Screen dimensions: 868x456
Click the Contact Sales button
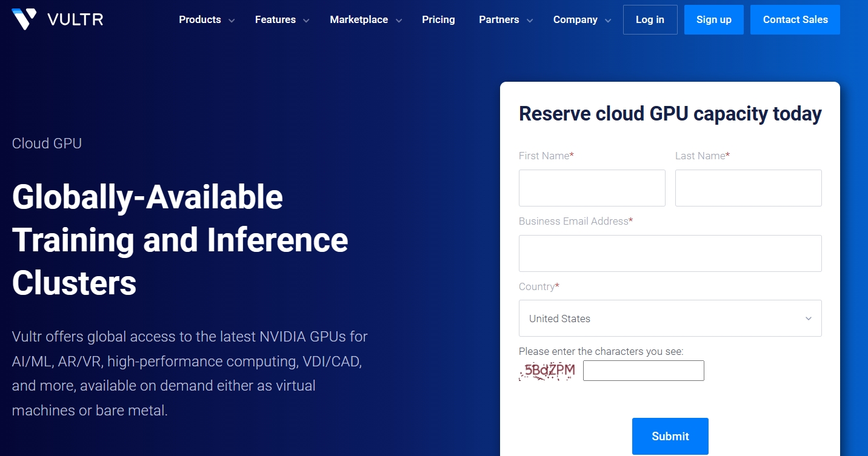click(x=795, y=19)
